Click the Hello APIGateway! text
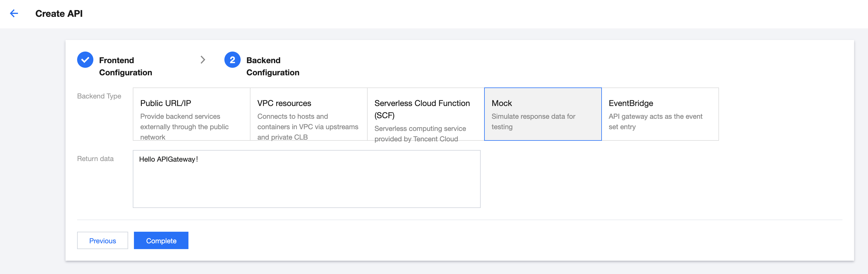 [x=168, y=159]
